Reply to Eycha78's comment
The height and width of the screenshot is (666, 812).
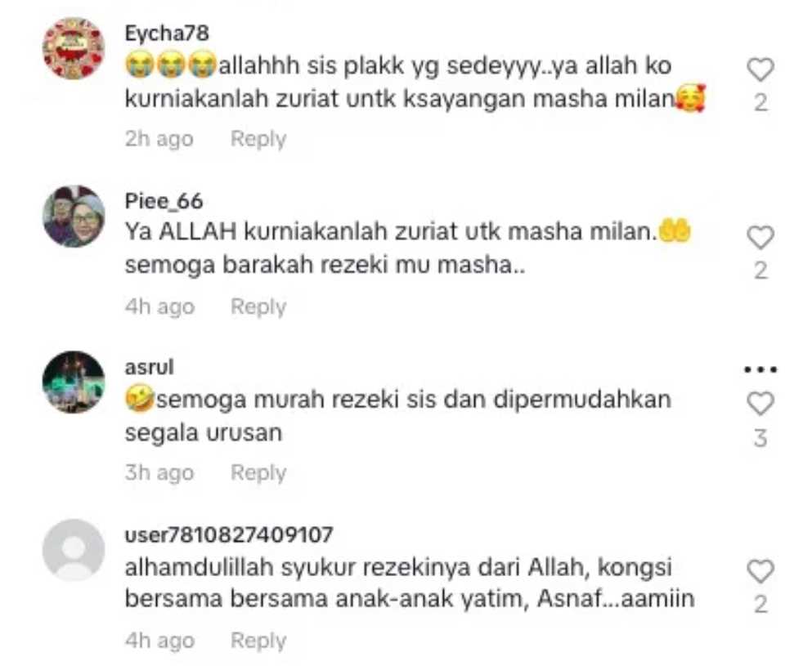tap(258, 139)
